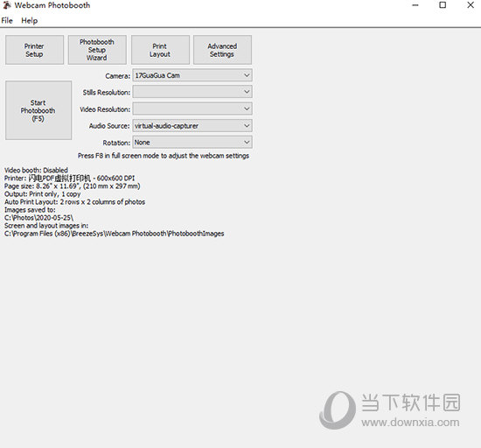Click the 'Screen and layout images in:' label
The height and width of the screenshot is (448, 481).
tap(46, 226)
